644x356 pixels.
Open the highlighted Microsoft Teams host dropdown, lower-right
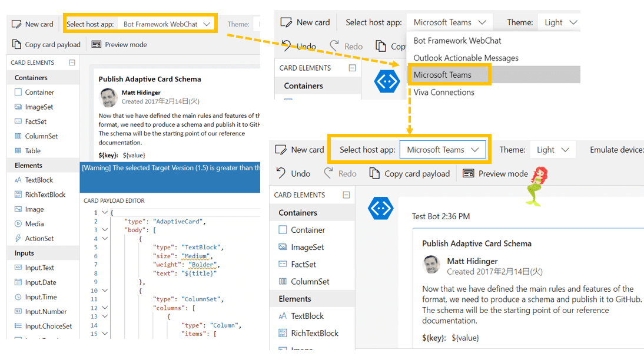(x=443, y=150)
